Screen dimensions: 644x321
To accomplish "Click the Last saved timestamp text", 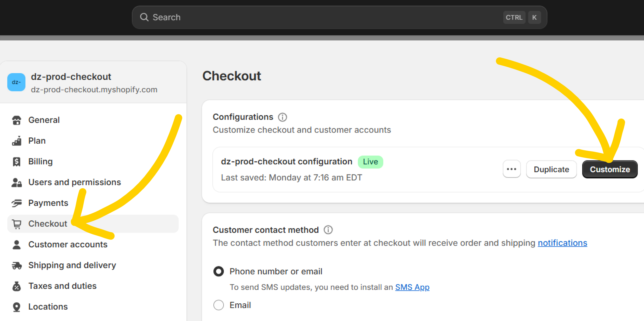I will (x=291, y=178).
